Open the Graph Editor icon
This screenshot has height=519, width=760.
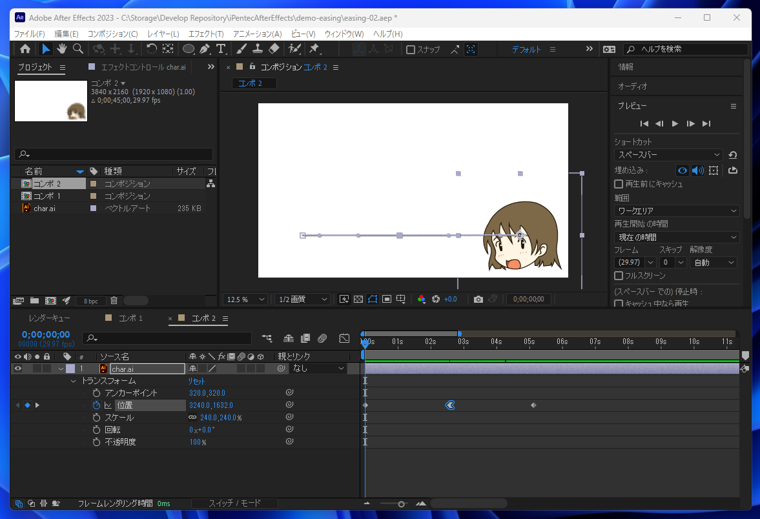pos(344,338)
